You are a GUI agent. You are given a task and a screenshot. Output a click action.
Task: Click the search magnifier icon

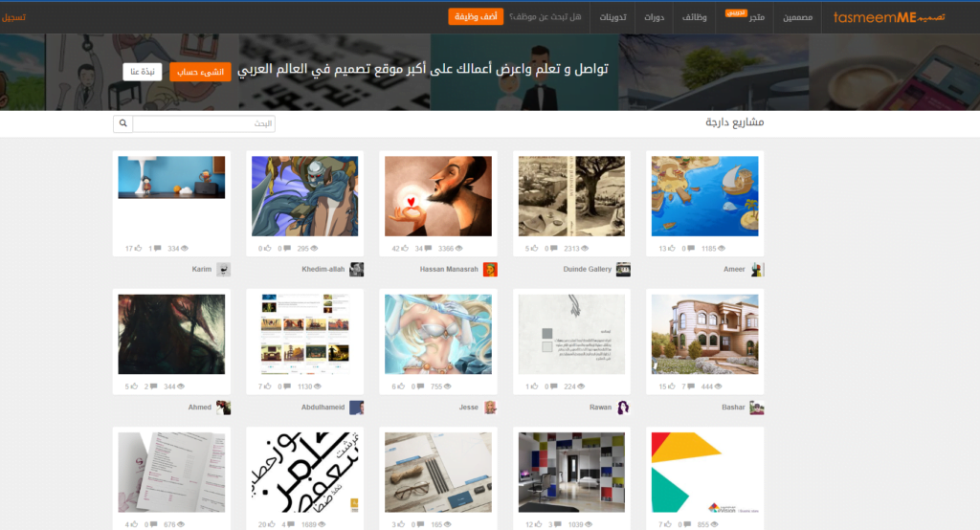tap(123, 123)
